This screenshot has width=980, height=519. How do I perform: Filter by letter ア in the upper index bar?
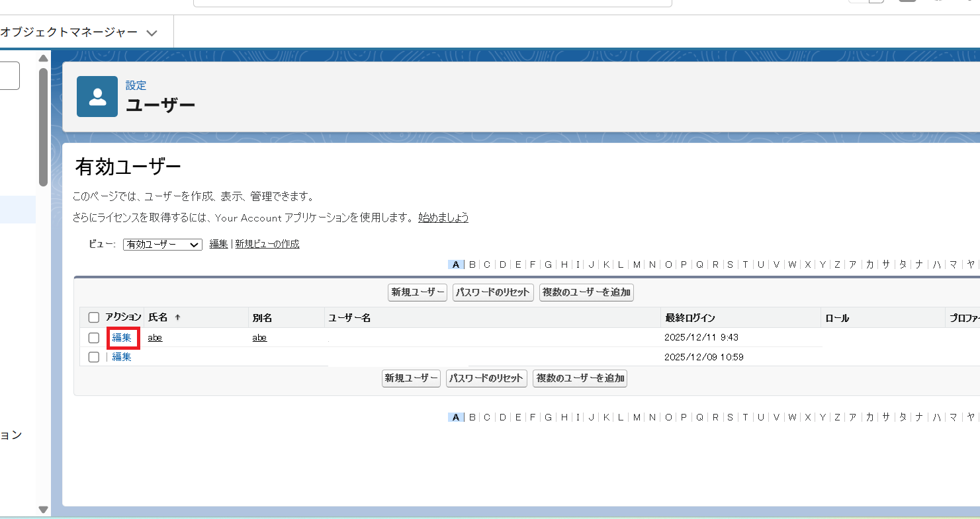click(x=853, y=264)
